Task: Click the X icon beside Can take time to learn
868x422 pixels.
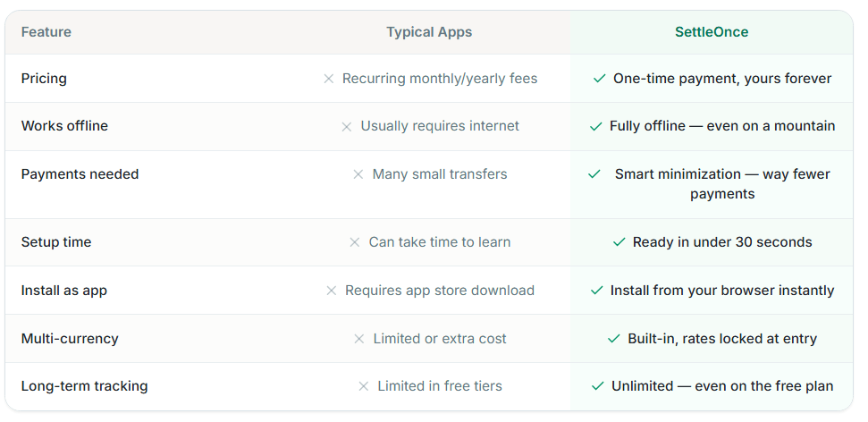Action: tap(355, 242)
